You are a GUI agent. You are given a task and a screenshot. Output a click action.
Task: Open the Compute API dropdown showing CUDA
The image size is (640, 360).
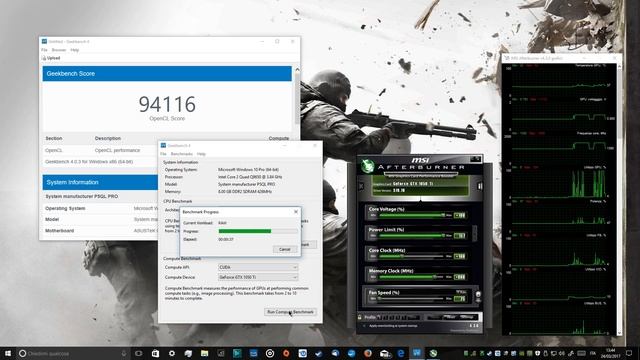point(258,267)
